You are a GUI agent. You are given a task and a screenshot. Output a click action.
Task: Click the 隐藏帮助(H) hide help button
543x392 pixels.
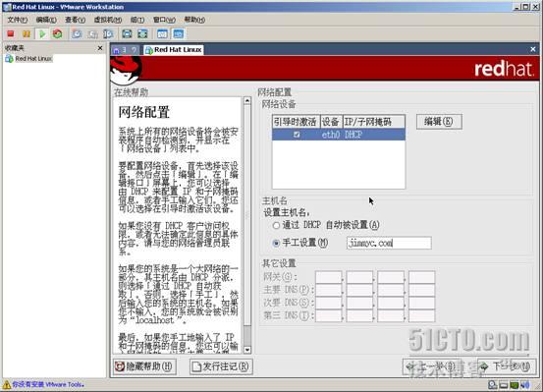[x=144, y=366]
